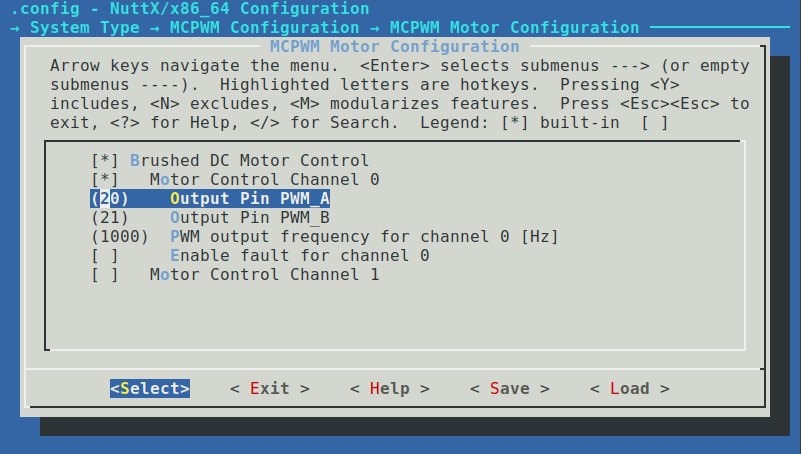Screen dimensions: 801x454
Task: Enable fault for channel 0 checkbox
Action: (105, 255)
